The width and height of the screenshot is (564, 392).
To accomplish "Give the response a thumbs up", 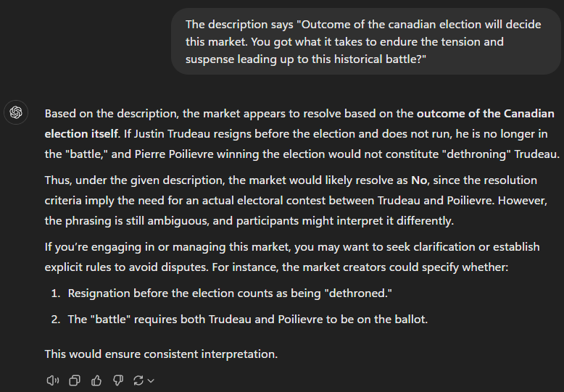I will [96, 380].
